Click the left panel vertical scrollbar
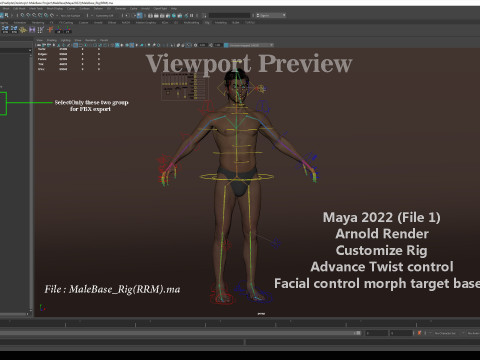The height and width of the screenshot is (360, 480). click(x=31, y=182)
